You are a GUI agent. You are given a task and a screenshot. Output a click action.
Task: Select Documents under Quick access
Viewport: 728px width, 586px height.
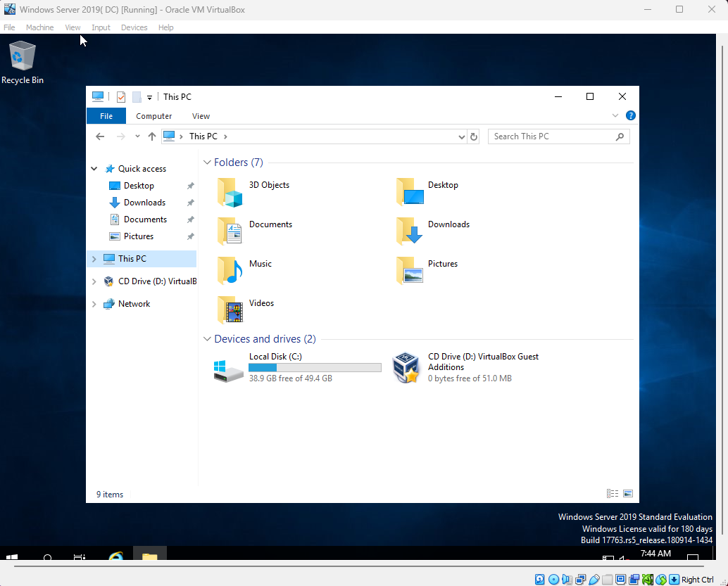(145, 219)
